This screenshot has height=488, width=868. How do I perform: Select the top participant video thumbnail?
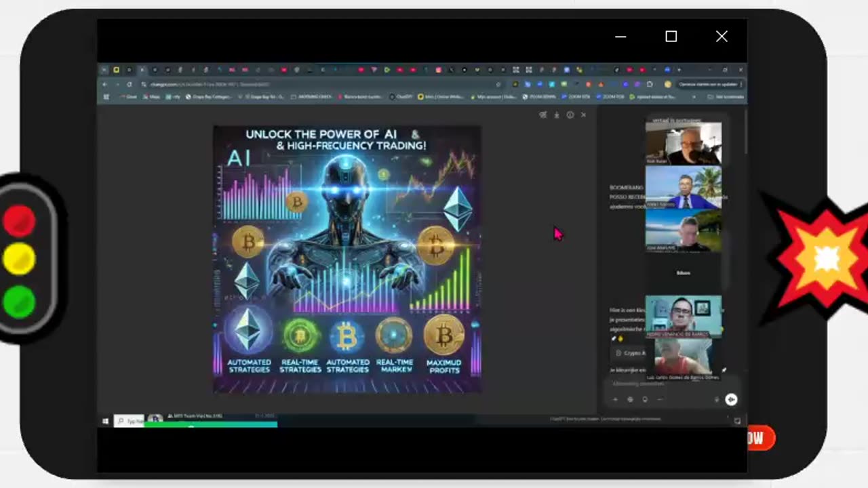click(x=684, y=144)
